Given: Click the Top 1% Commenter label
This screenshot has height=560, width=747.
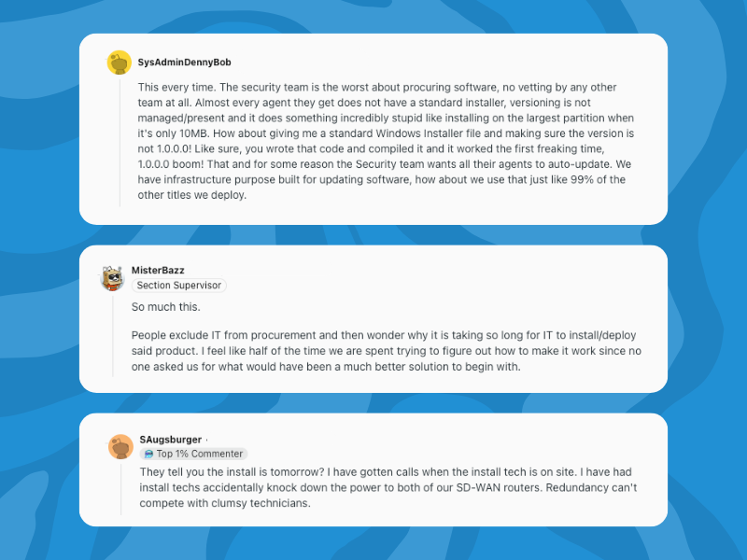Looking at the screenshot, I should click(200, 454).
